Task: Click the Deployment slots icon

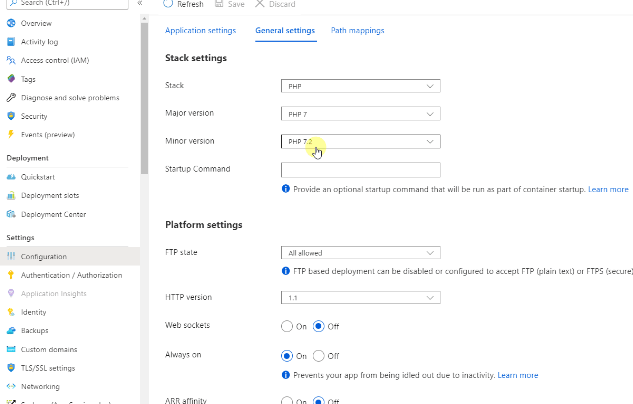Action: pos(11,195)
